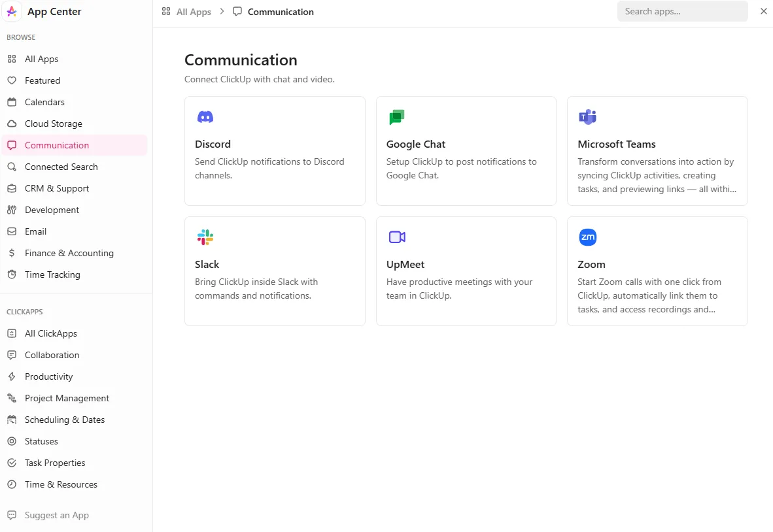Click the Featured heart icon
773x532 pixels.
[12, 80]
